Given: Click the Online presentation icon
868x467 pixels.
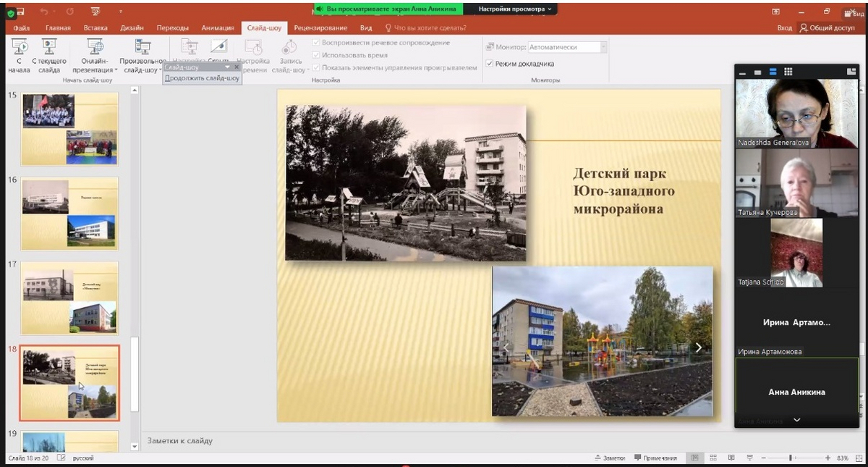Looking at the screenshot, I should 95,47.
